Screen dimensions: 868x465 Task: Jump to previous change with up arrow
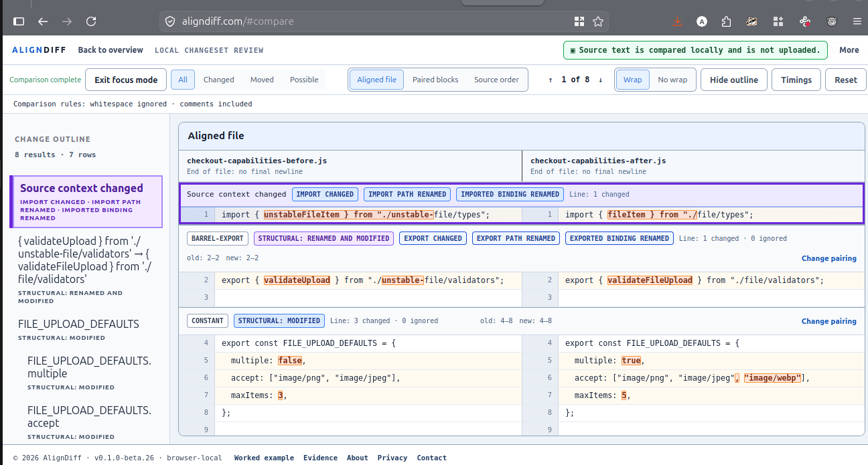tap(551, 80)
